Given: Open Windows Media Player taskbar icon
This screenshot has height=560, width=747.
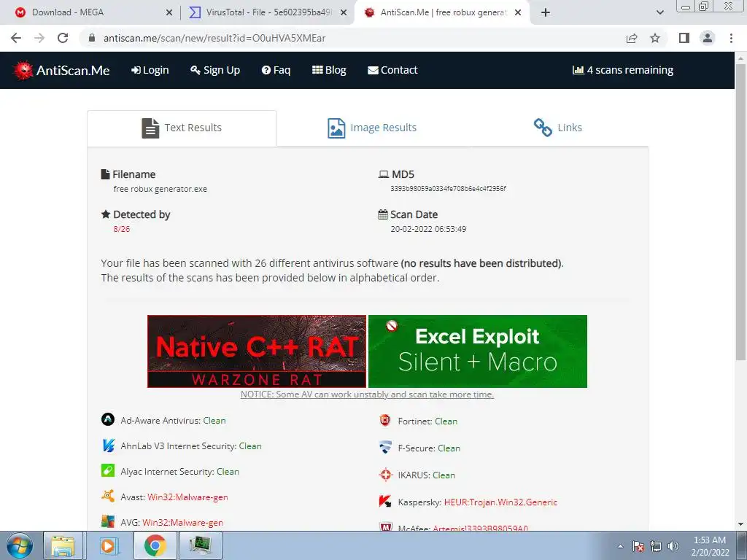Looking at the screenshot, I should click(x=108, y=545).
